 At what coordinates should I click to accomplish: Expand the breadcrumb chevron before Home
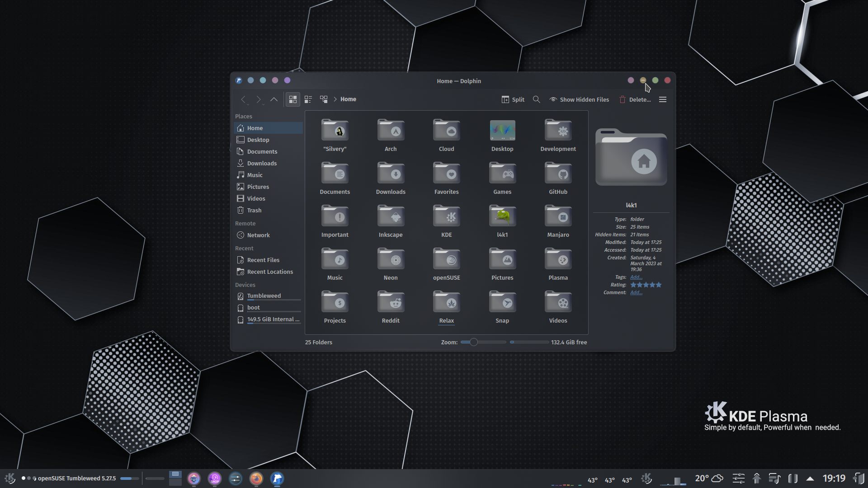coord(335,99)
